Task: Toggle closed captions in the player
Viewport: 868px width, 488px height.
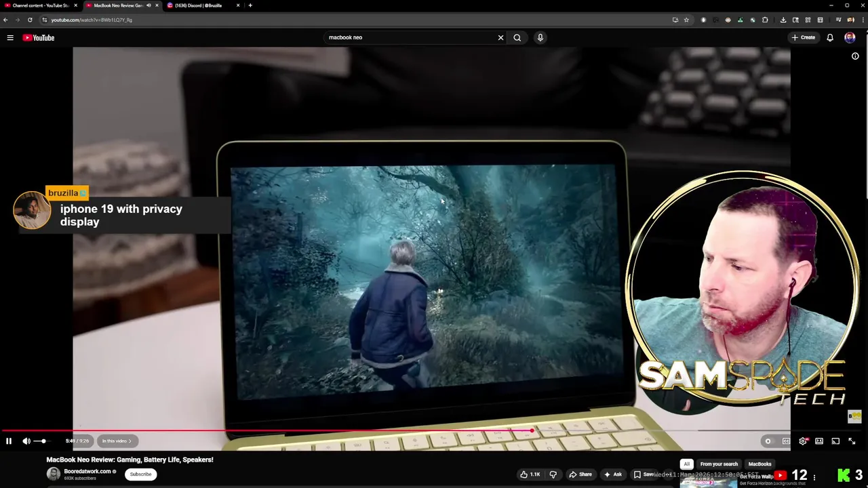Action: pos(786,441)
